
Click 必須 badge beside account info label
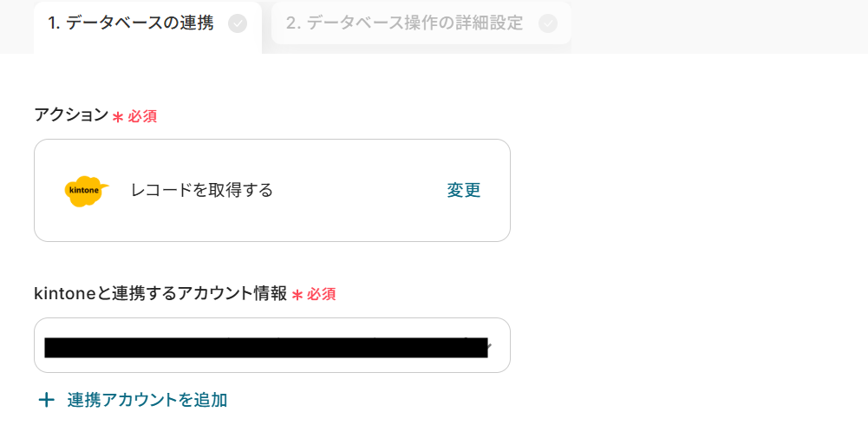[x=321, y=295]
